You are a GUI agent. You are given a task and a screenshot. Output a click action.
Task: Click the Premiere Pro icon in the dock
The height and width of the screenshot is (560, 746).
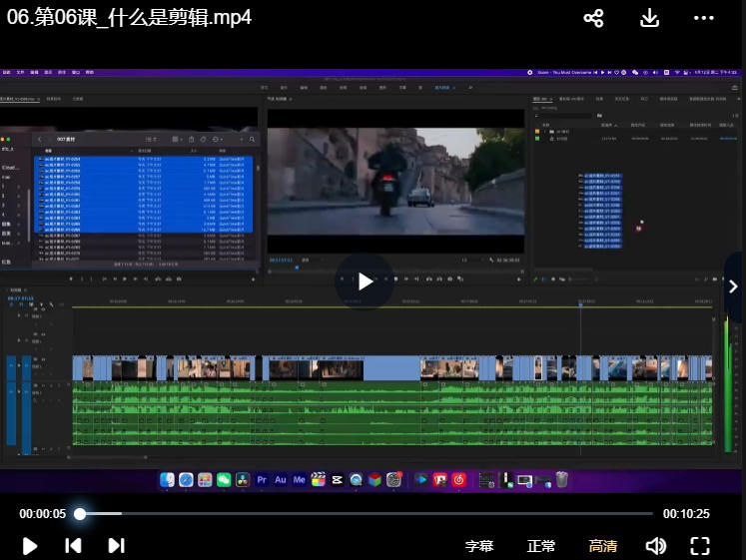click(x=262, y=480)
